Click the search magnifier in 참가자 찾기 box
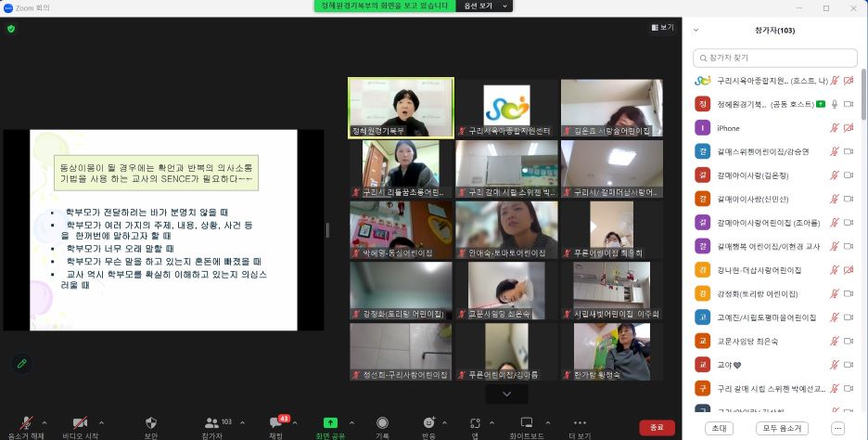Viewport: 868px width, 440px height. (703, 58)
